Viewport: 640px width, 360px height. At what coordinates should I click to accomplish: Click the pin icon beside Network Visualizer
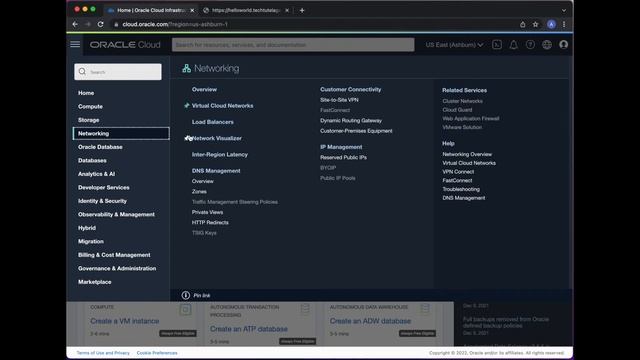[x=187, y=138]
